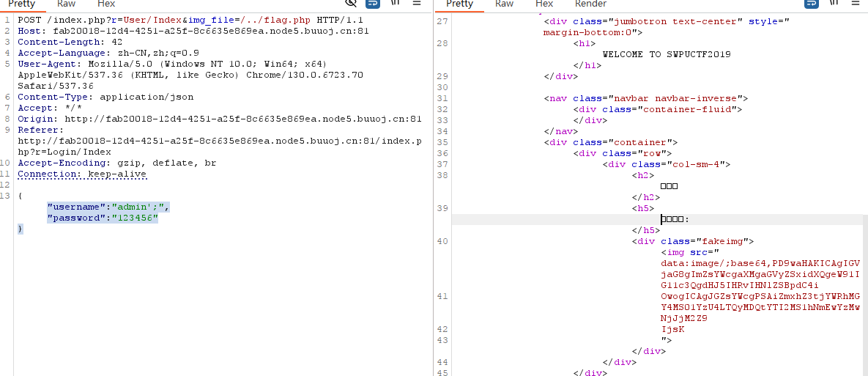Image resolution: width=868 pixels, height=376 pixels.
Task: Click the Content-Type: application/json header
Action: pyautogui.click(x=105, y=97)
